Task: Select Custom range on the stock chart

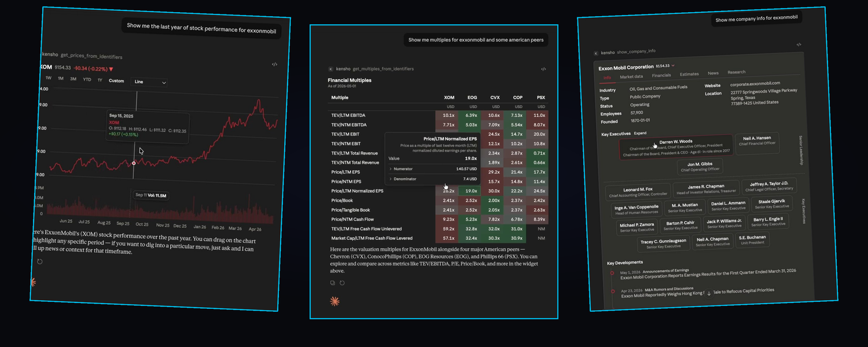Action: [116, 81]
